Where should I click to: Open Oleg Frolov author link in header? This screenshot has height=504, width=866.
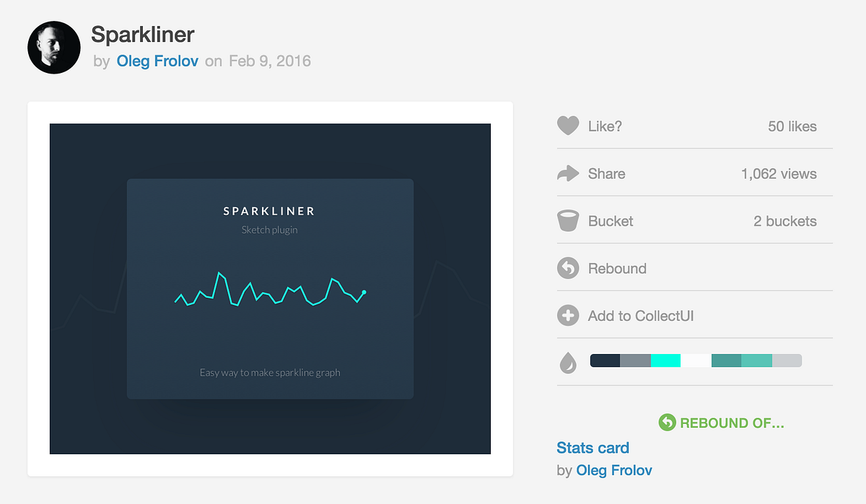pyautogui.click(x=157, y=61)
